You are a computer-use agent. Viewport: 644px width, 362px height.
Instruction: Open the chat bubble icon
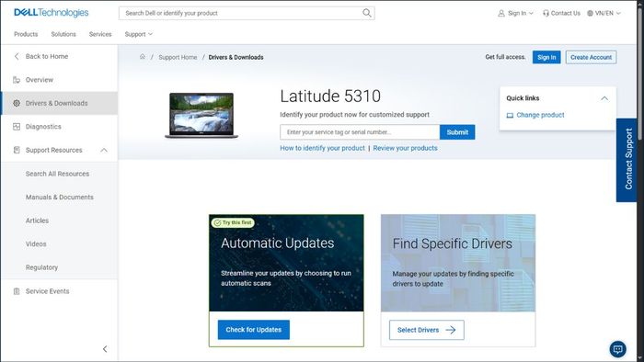click(617, 349)
